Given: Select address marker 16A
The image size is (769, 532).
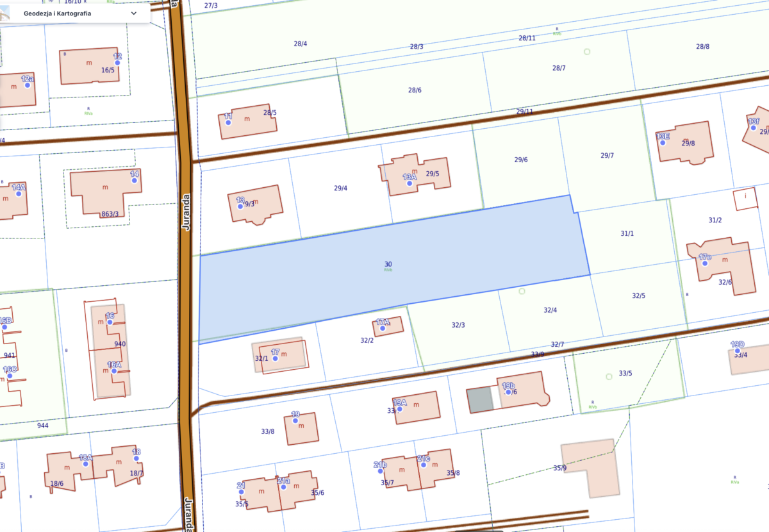Looking at the screenshot, I should point(113,370).
